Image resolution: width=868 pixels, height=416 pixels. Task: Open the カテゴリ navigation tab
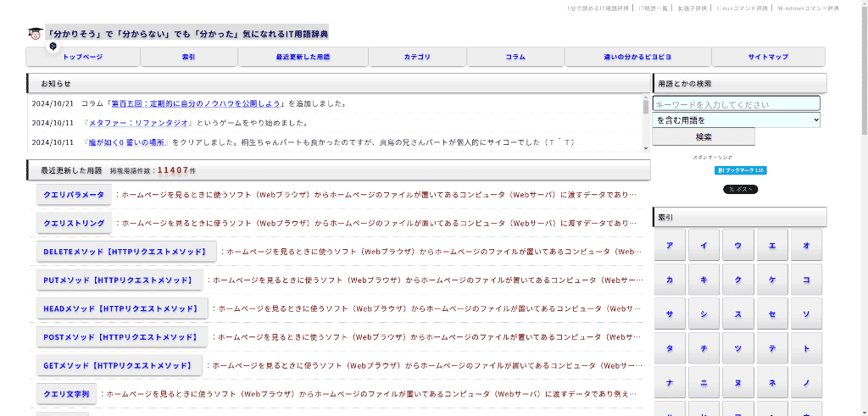tap(417, 57)
